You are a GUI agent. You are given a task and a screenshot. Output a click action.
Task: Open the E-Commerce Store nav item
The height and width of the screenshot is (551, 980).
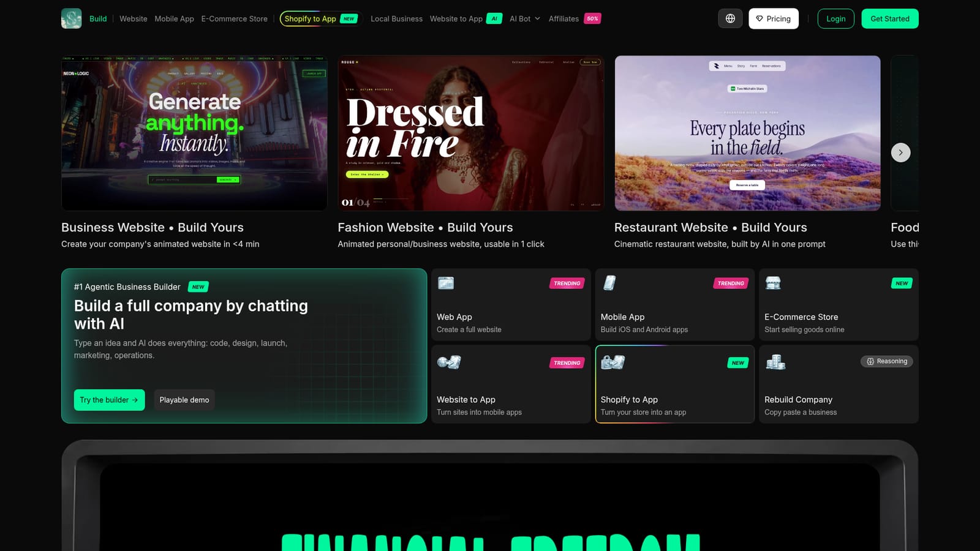[235, 18]
